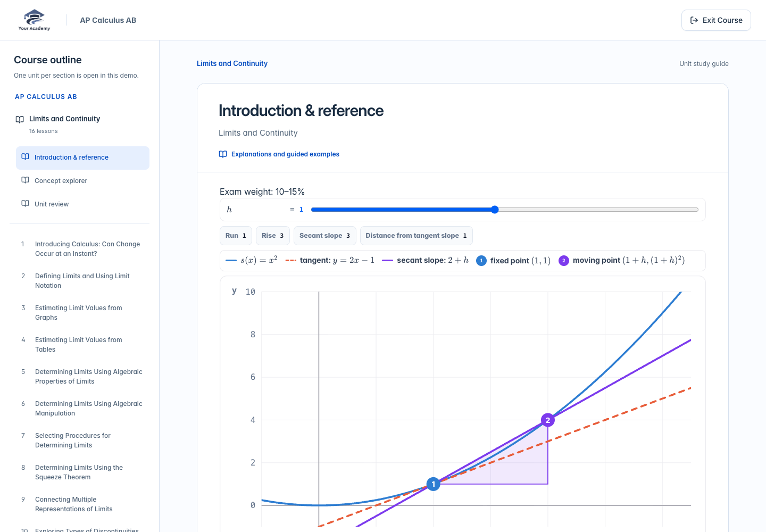This screenshot has width=766, height=532.
Task: Open lesson 4 Estimating Limit Values from Tables
Action: pos(82,345)
